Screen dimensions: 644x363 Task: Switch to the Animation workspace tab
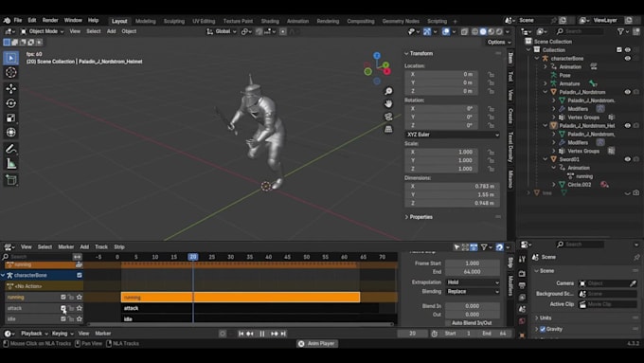297,21
